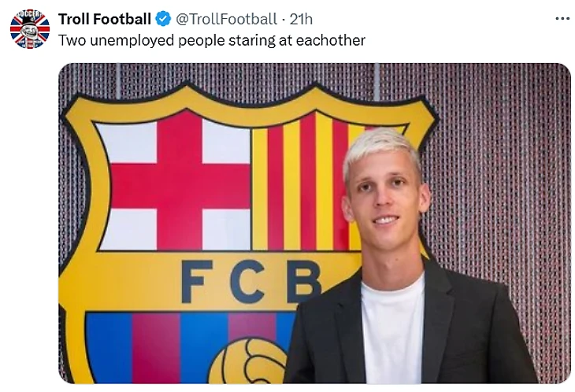Open the Troll Football profile avatar
The width and height of the screenshot is (575, 392).
click(x=30, y=29)
